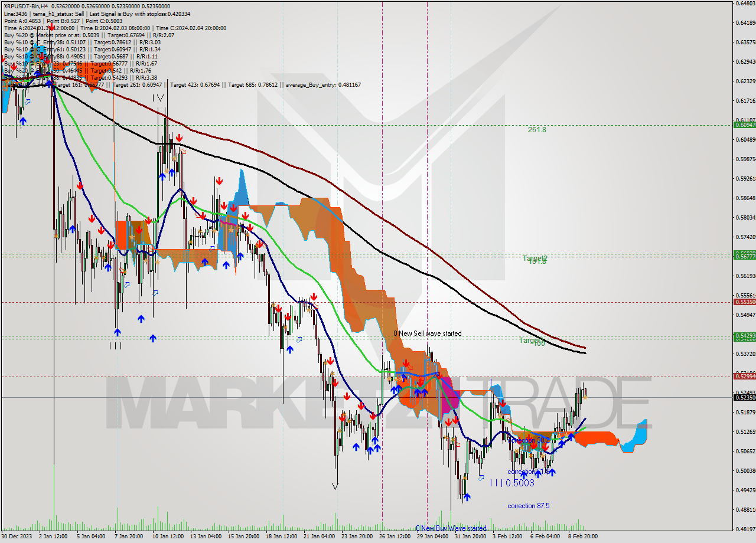This screenshot has width=756, height=543.
Task: Click the 26 Jan 12:00 time axis label
Action: (x=395, y=537)
